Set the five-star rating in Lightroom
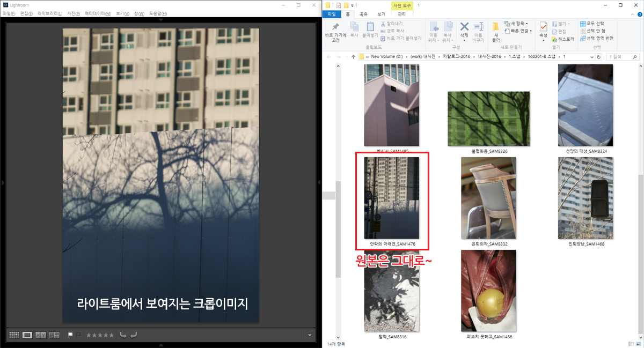The image size is (644, 348). tap(112, 335)
